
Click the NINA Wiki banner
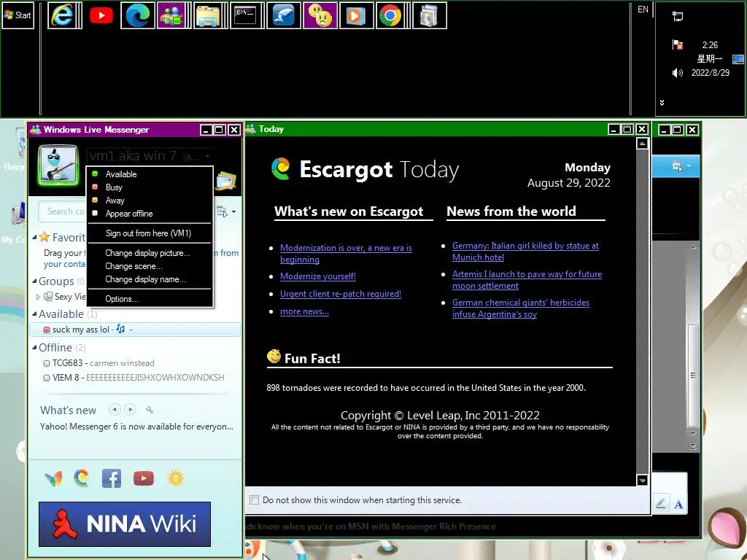coord(125,524)
